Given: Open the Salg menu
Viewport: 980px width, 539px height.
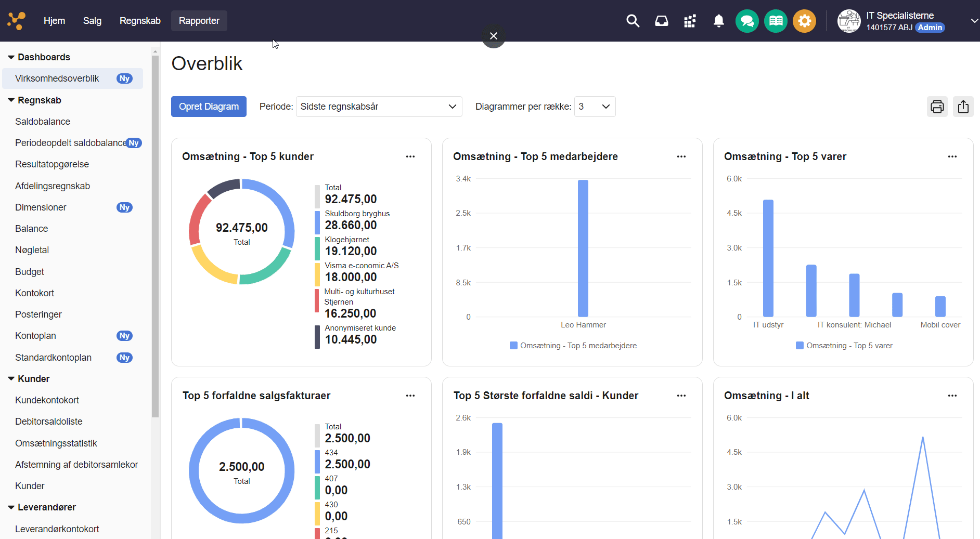Looking at the screenshot, I should coord(92,21).
